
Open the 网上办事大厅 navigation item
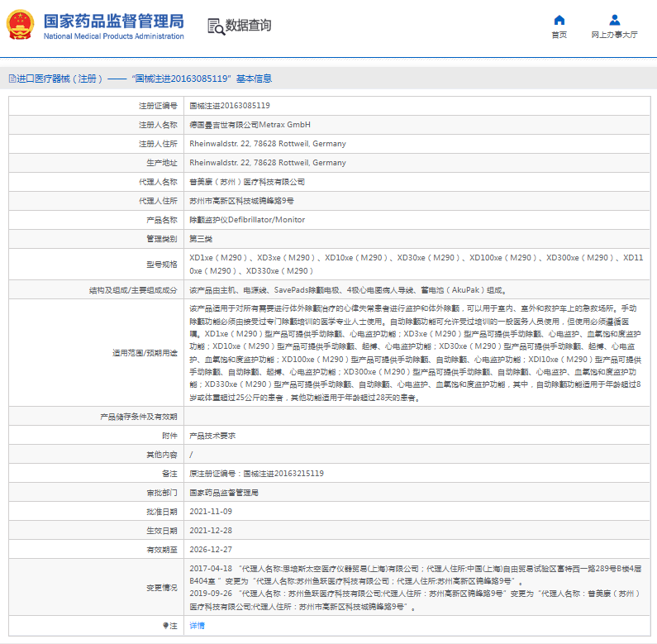[614, 35]
